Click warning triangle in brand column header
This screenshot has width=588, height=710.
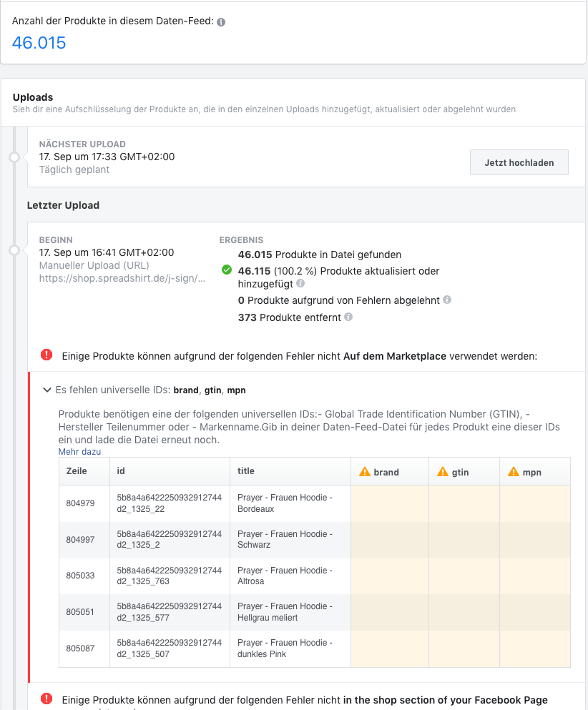[365, 472]
